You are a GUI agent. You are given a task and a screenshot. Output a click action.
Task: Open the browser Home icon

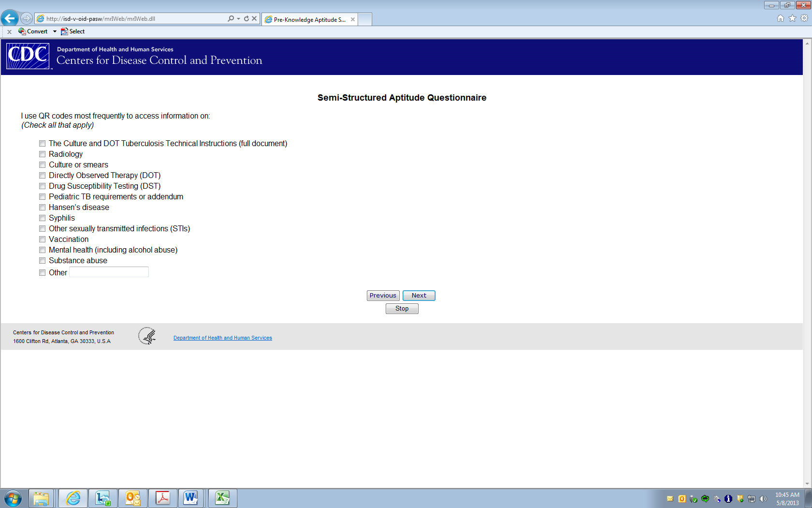pos(781,18)
